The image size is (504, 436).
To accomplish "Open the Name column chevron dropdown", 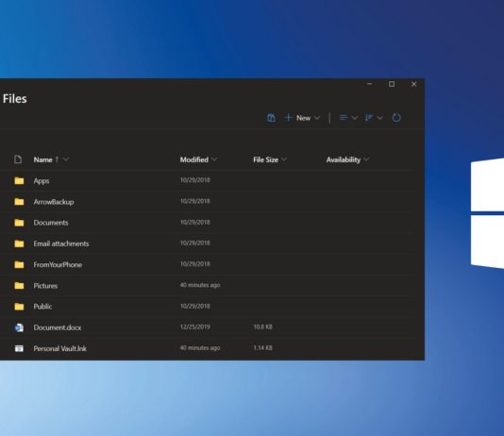I will [x=65, y=159].
